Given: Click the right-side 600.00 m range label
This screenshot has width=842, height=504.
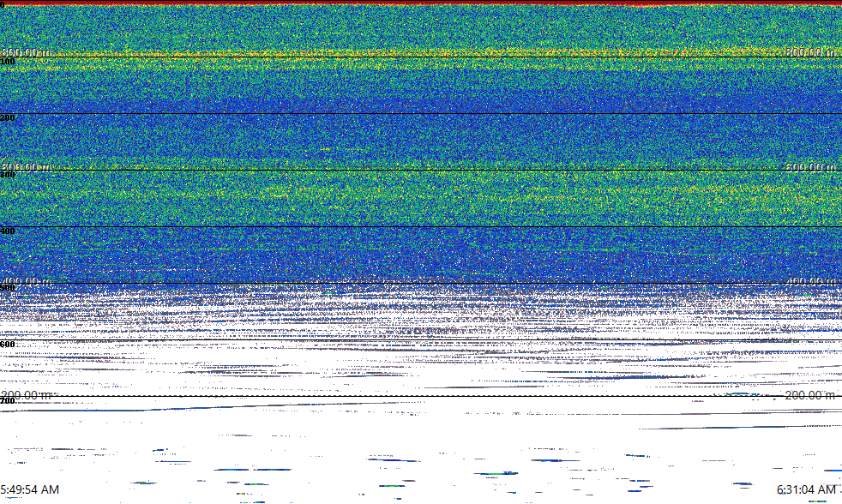Looking at the screenshot, I should tap(810, 167).
